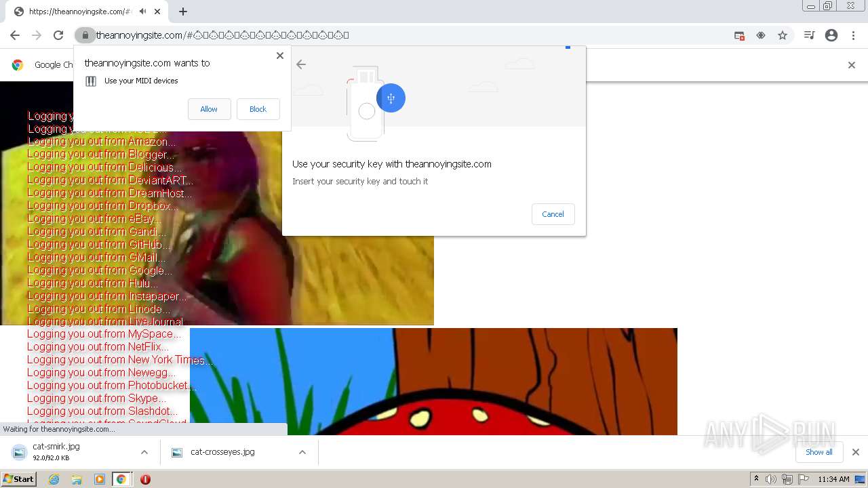The width and height of the screenshot is (868, 488).
Task: Click the clock showing 11:34 AM
Action: (x=833, y=479)
